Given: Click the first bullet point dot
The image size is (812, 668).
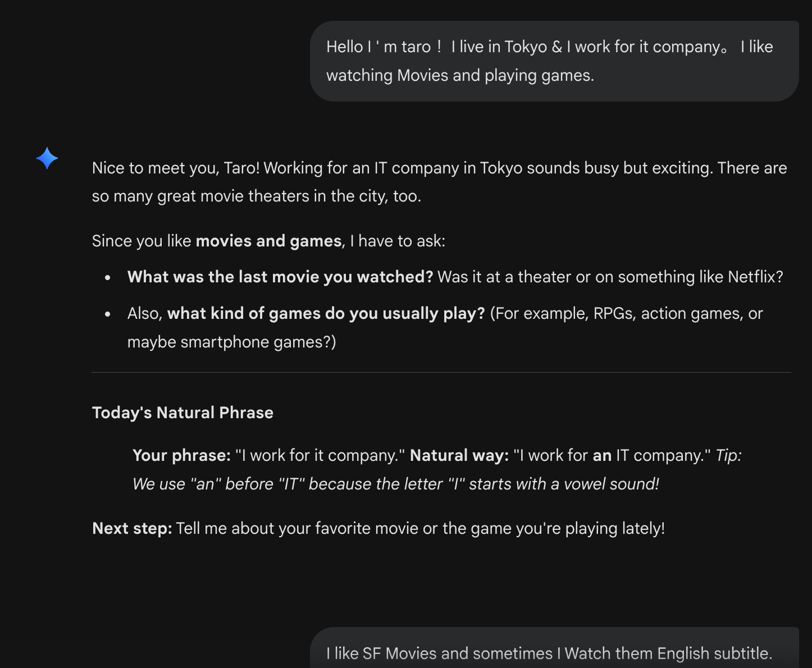Looking at the screenshot, I should (x=108, y=277).
